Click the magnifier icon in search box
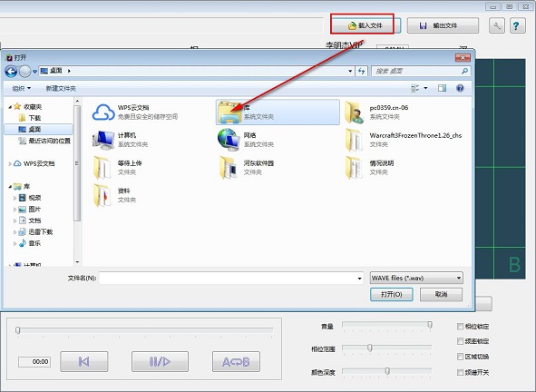The image size is (536, 392). (x=464, y=71)
